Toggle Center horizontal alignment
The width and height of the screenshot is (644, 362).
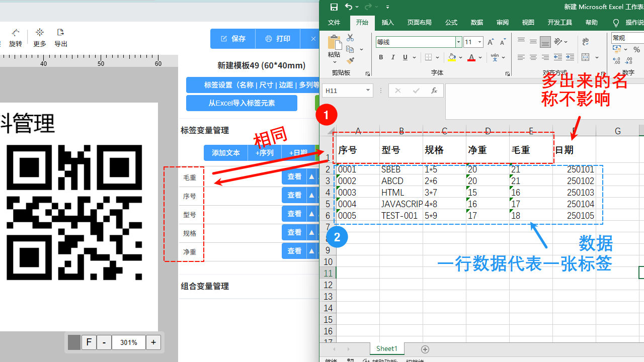pos(533,57)
